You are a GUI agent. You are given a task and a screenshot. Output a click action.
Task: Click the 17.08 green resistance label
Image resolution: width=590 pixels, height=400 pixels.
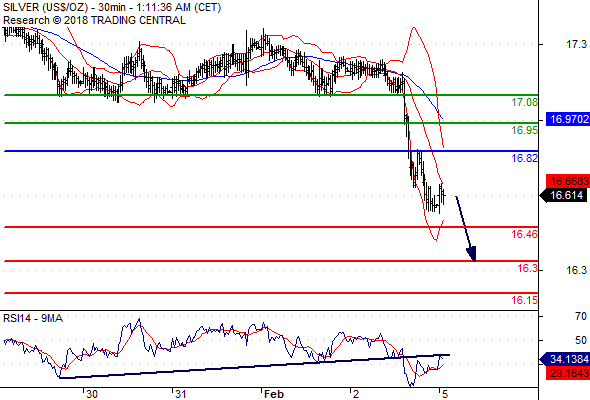(524, 102)
